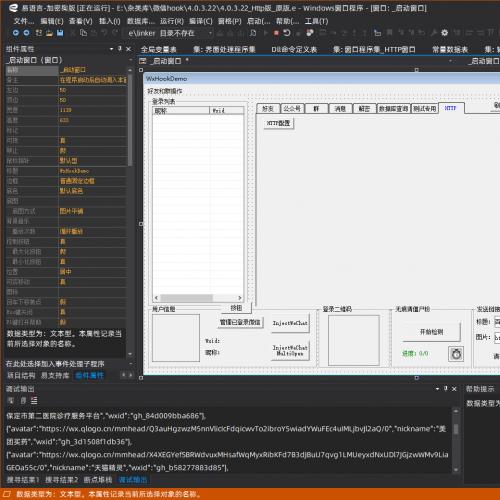
Task: Select the 公众号 tab in form designer
Action: (x=292, y=109)
